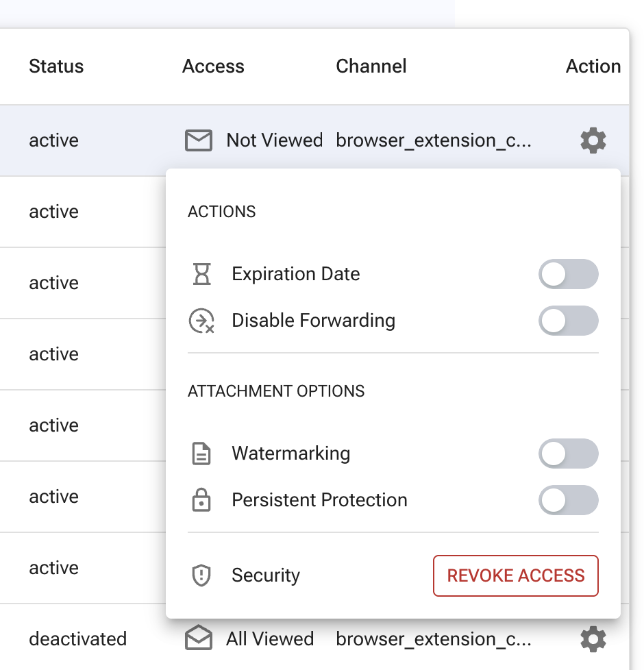Click the Not Viewed envelope icon
Viewport: 644px width, 670px height.
198,140
